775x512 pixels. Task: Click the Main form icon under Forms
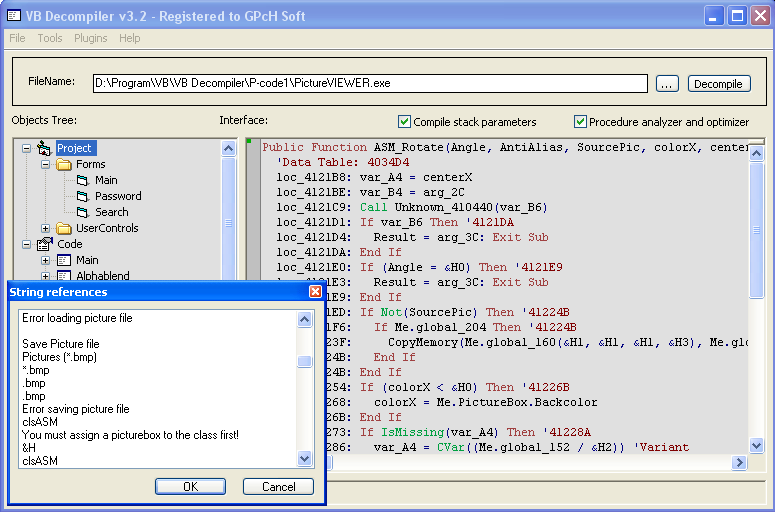tap(83, 180)
